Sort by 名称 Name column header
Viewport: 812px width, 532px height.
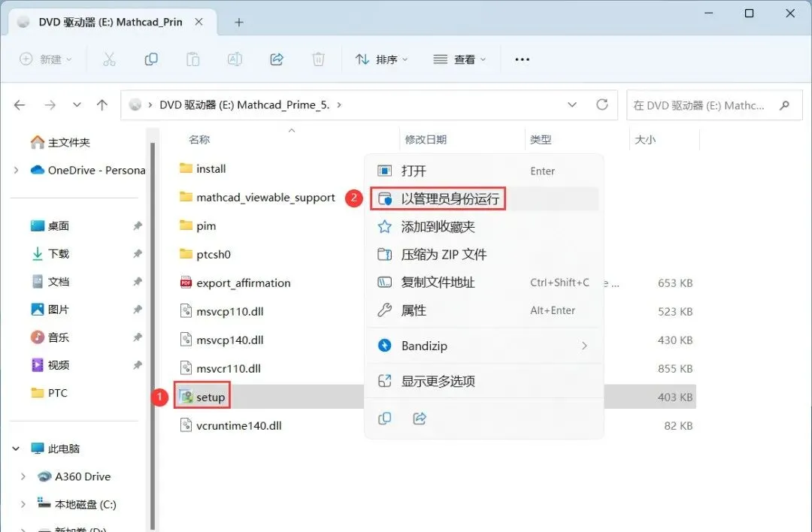coord(199,140)
